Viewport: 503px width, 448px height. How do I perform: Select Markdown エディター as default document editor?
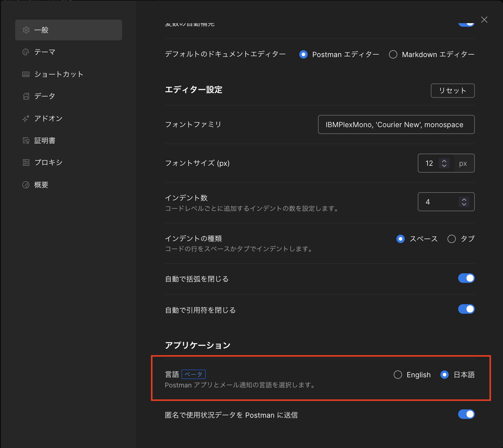393,54
